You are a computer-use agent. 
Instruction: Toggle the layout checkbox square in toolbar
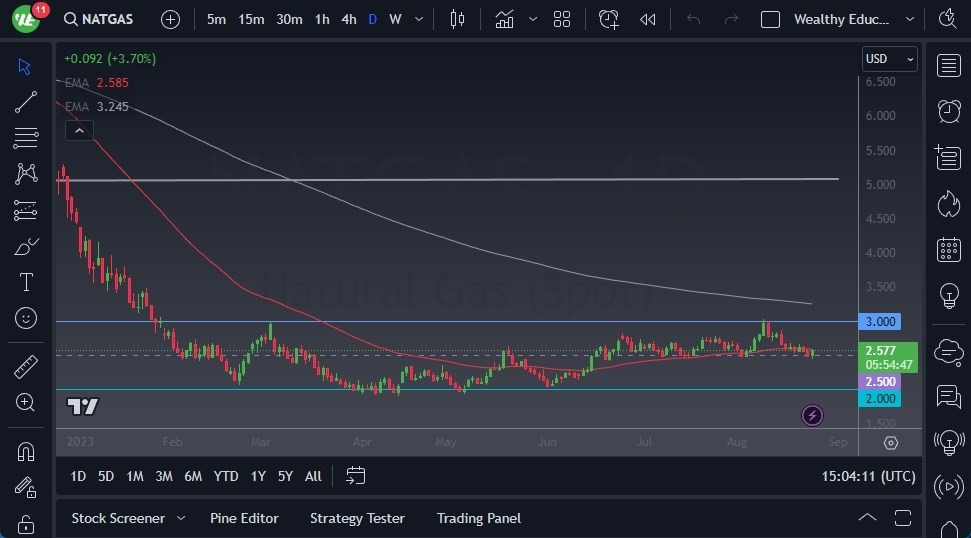(770, 19)
